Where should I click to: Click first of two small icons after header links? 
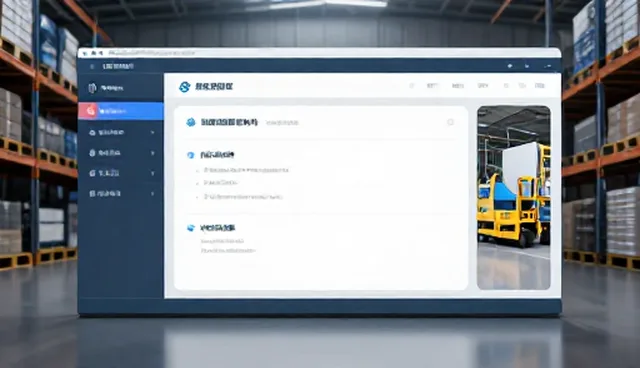pyautogui.click(x=506, y=86)
